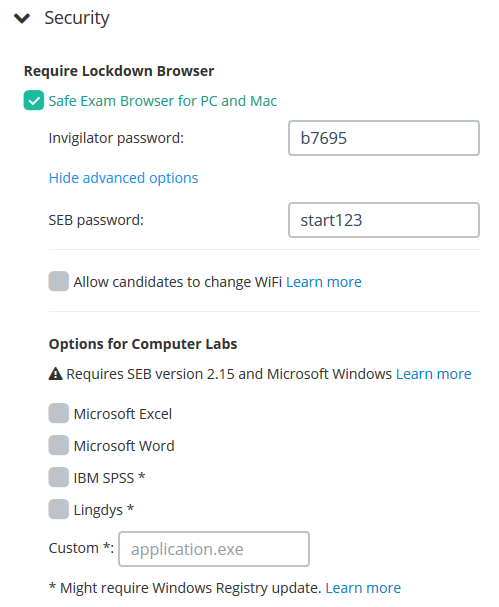Viewport: 499px width, 607px height.
Task: Open Learn more link for SEB version requirement
Action: [434, 374]
